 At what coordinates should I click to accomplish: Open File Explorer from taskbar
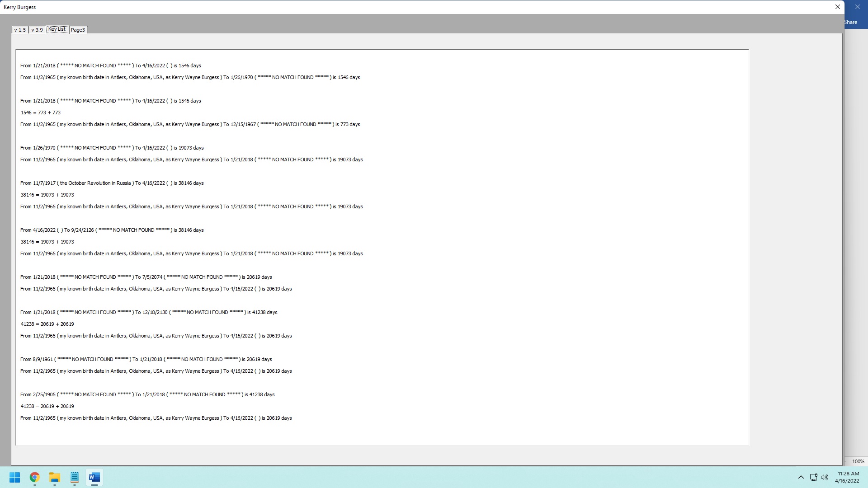[x=55, y=478]
